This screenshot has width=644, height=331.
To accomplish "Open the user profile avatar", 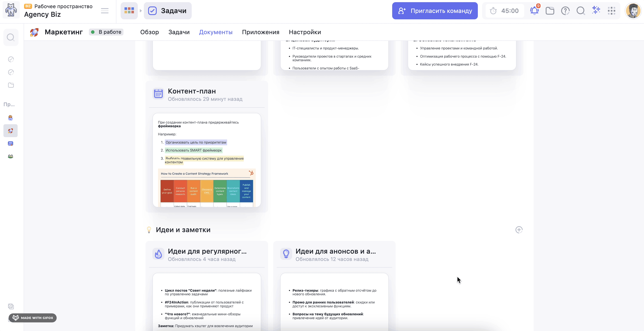I will [x=633, y=11].
